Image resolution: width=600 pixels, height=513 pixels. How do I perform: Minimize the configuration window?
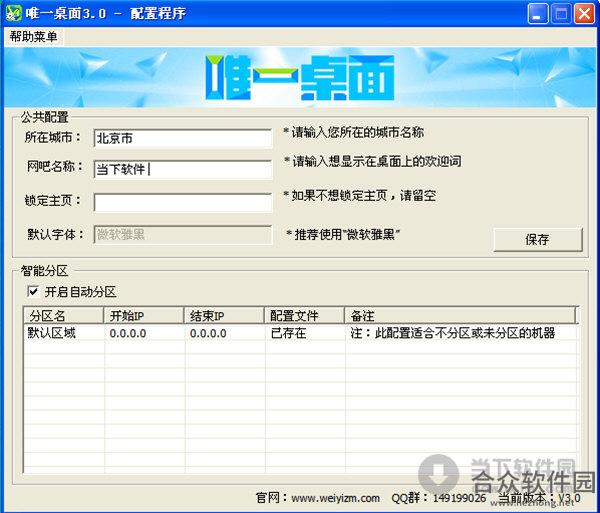click(x=537, y=14)
